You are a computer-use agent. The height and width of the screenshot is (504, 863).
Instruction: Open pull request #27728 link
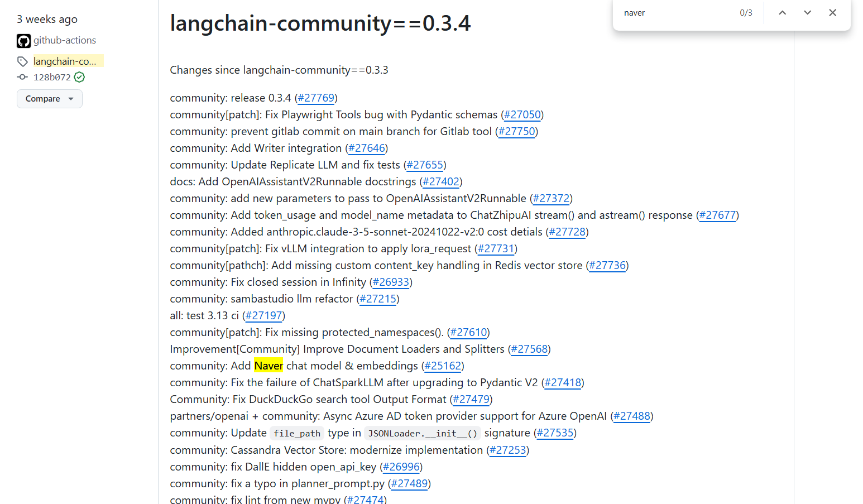pyautogui.click(x=567, y=232)
